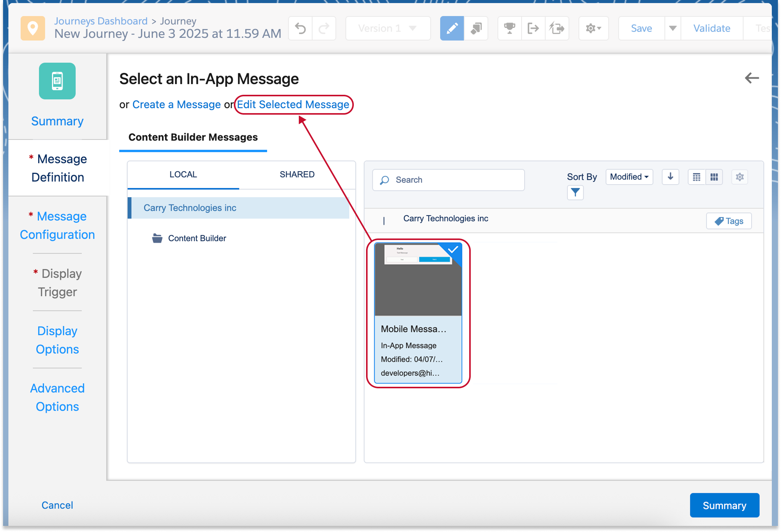Toggle sort direction arrow
This screenshot has width=781, height=532.
click(670, 177)
